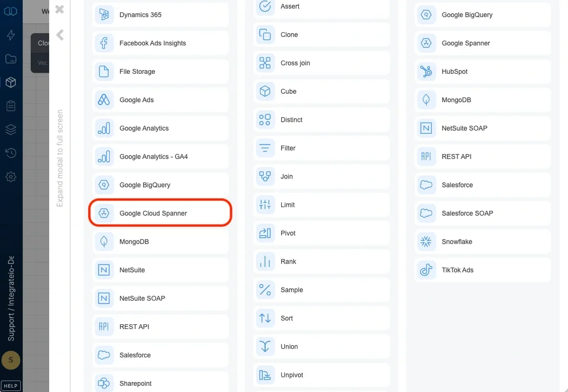Choose the Snowflake destination
Viewport: 568px width, 392px height.
(x=483, y=242)
